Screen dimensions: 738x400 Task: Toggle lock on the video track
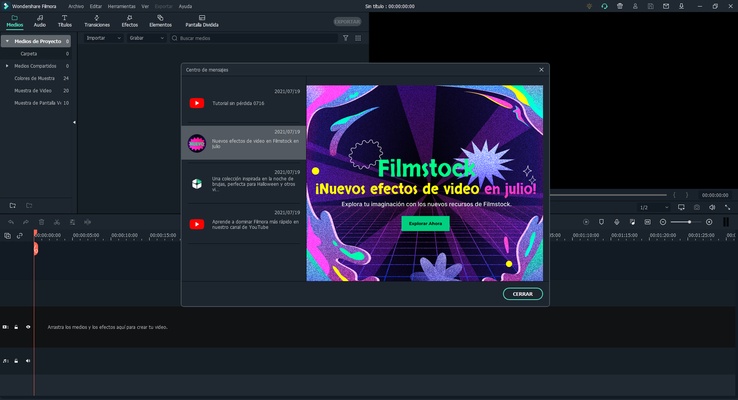tap(16, 327)
